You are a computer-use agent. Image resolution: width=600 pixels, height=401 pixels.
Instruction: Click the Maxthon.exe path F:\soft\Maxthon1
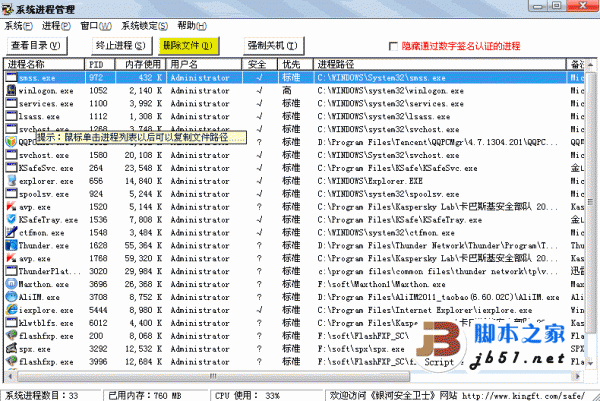[x=381, y=284]
